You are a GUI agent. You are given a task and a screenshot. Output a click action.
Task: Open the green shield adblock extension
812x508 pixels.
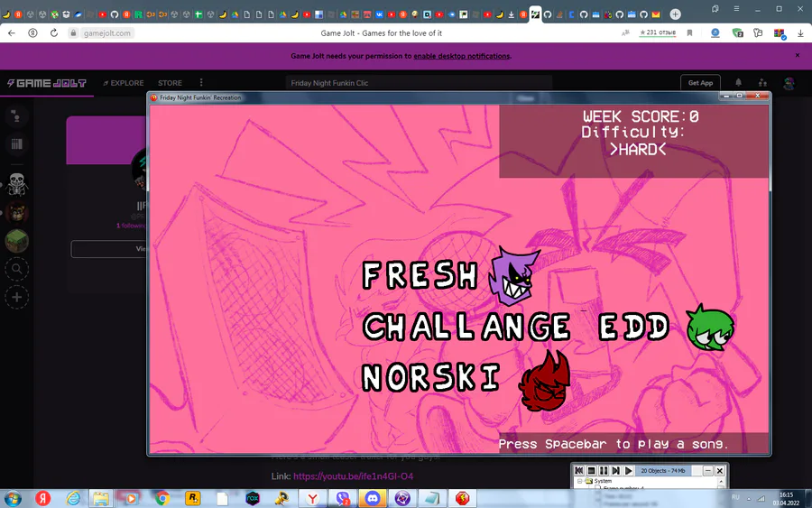coord(737,32)
